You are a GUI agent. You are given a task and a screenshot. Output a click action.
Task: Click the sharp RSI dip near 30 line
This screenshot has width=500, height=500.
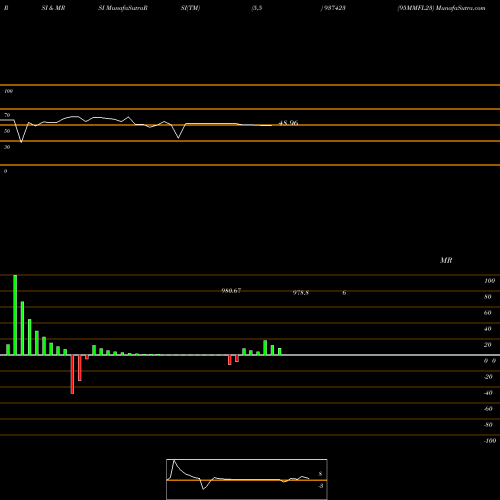(22, 142)
